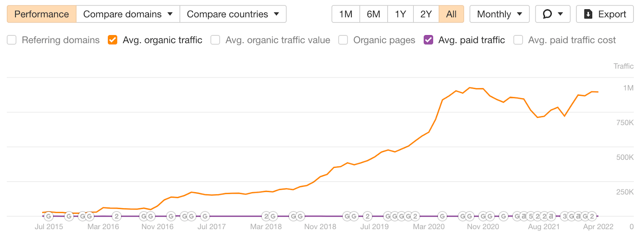The width and height of the screenshot is (644, 238).
Task: Click the 2 marker above Mar 2018
Action: [x=266, y=216]
